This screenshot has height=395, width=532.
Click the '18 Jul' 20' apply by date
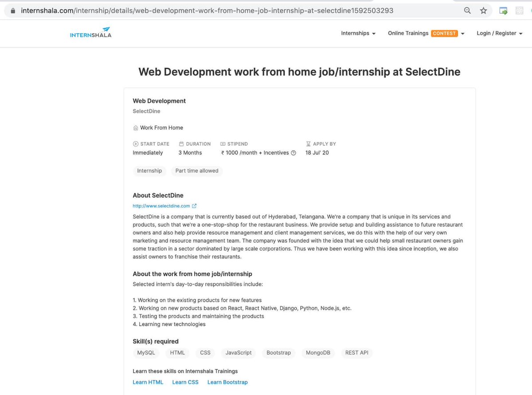(317, 153)
